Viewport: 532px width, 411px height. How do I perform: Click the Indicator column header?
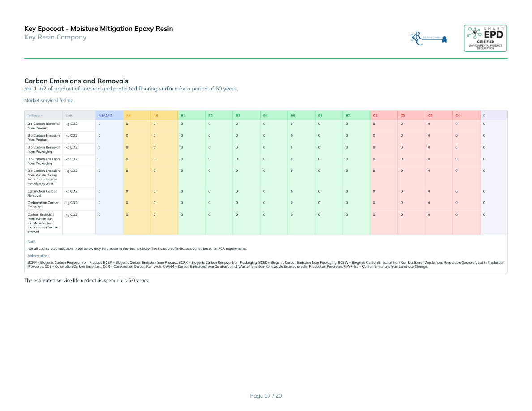(x=34, y=116)
